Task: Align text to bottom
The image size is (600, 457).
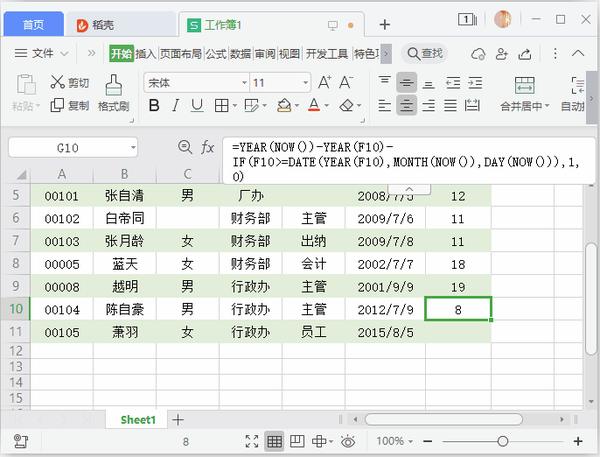Action: [429, 84]
